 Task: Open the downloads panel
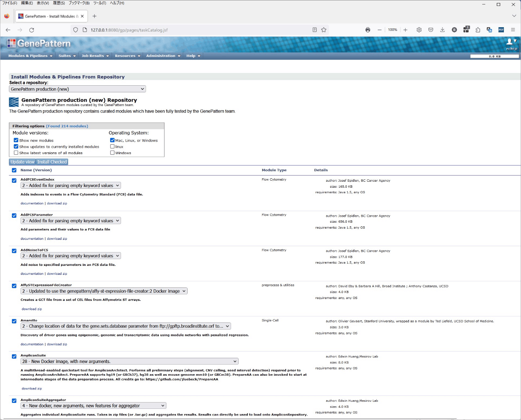(442, 30)
